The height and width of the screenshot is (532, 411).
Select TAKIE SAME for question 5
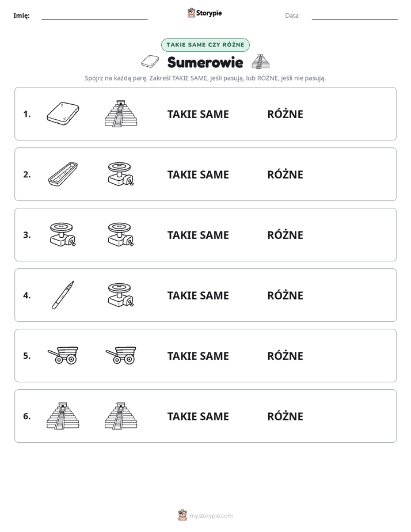click(x=198, y=356)
